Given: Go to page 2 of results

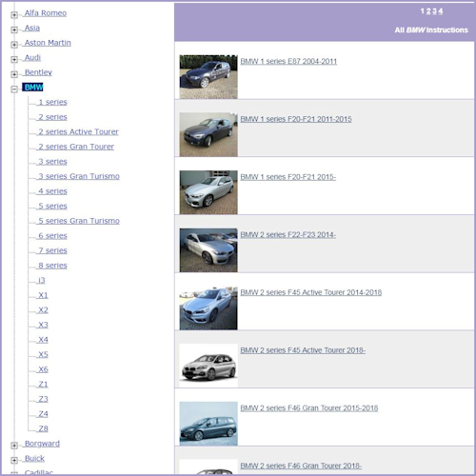Looking at the screenshot, I should 428,11.
